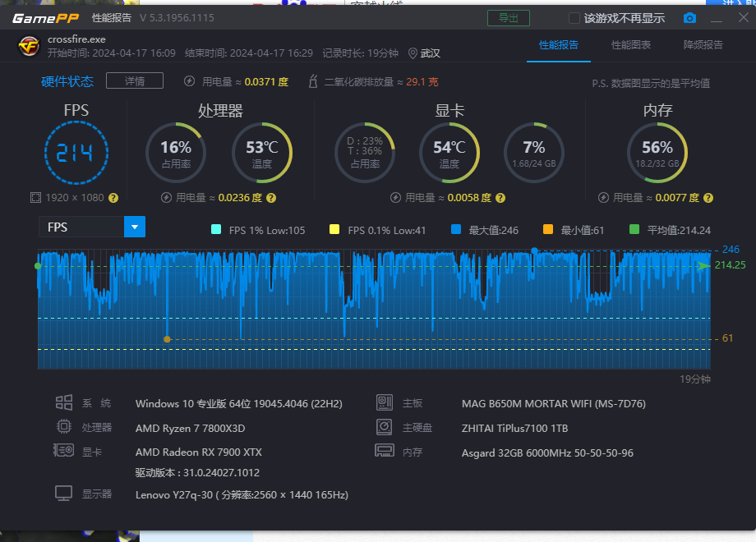Viewport: 756px width, 542px height.
Task: Click the hard disk icon beside 主硬盘
Action: (385, 427)
